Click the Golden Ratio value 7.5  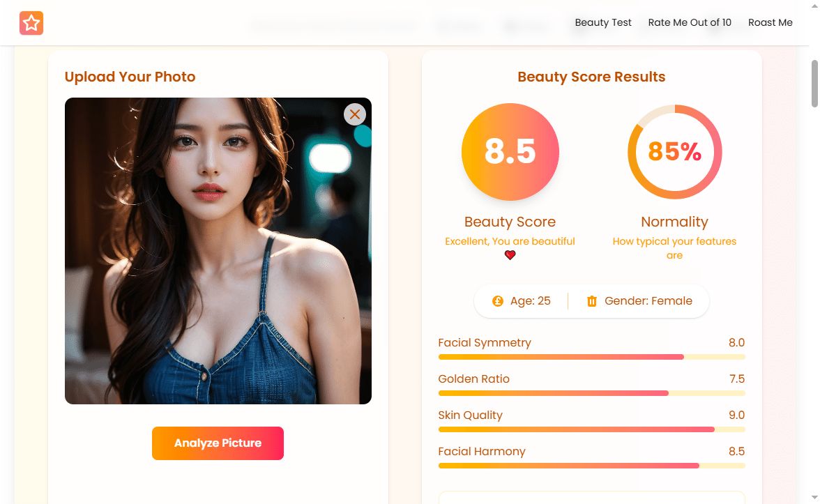[x=737, y=379]
